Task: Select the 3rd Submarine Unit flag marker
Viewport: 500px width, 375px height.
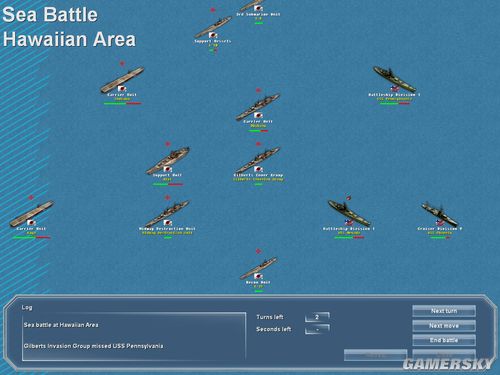Action: point(258,8)
